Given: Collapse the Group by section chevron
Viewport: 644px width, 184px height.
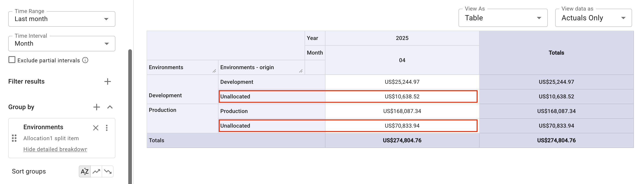Looking at the screenshot, I should coord(110,107).
